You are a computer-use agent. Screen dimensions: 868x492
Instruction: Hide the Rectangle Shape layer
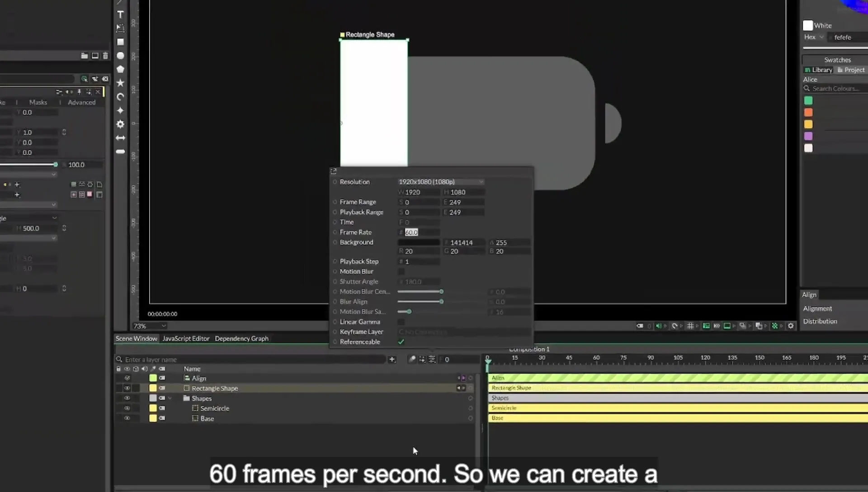tap(127, 388)
